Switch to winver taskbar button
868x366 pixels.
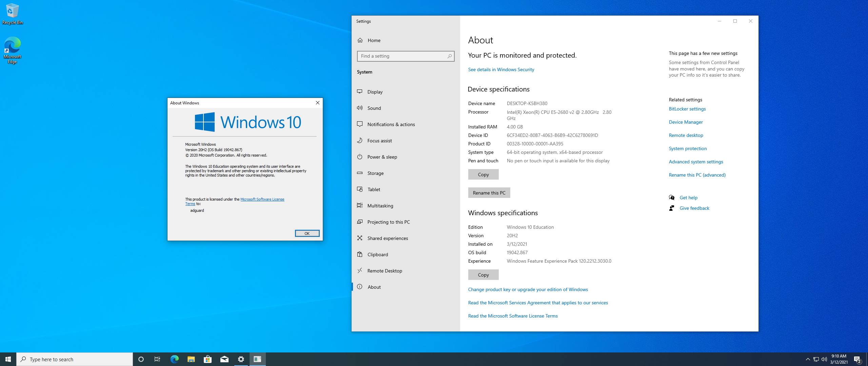coord(258,359)
